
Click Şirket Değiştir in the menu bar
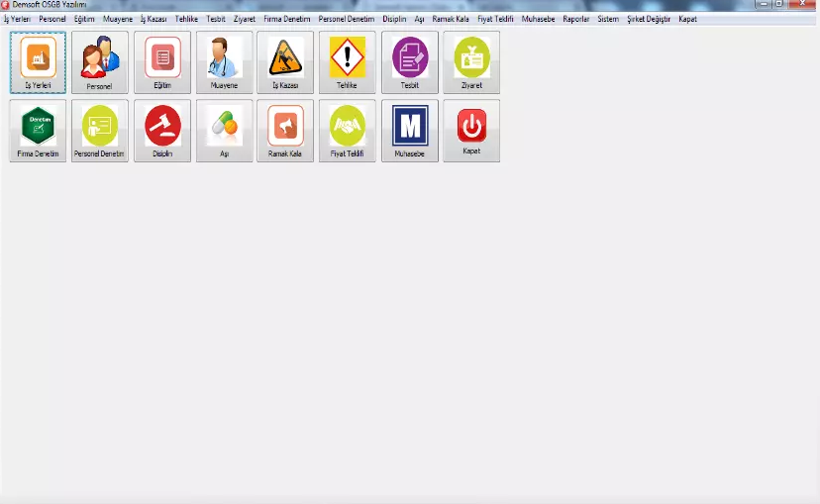(x=649, y=19)
